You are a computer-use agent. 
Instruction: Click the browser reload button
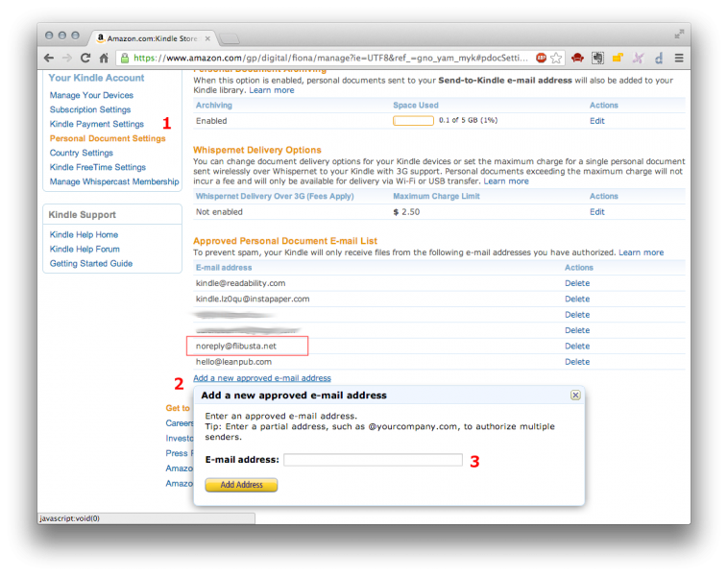(85, 58)
